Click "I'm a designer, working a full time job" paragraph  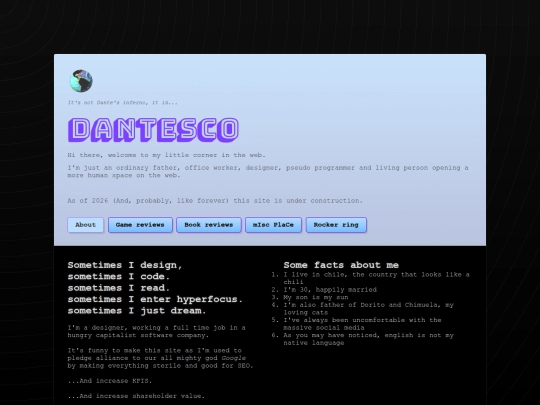point(156,331)
